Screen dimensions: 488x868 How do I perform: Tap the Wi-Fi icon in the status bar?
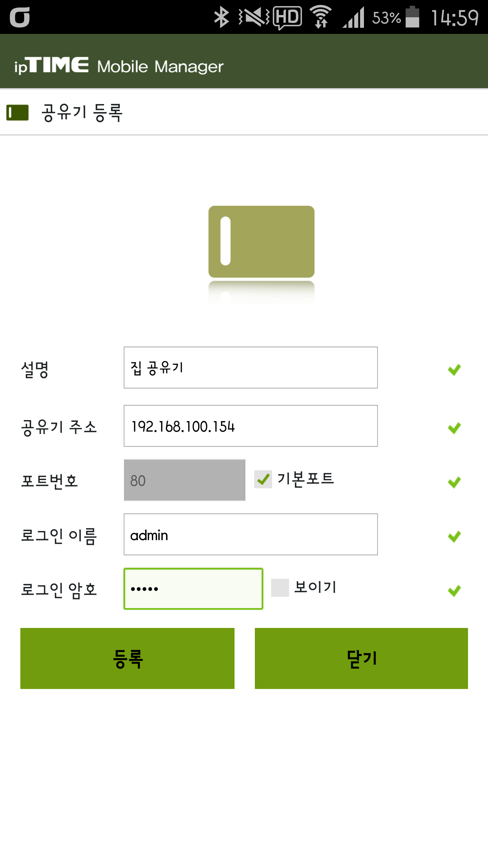pos(321,17)
